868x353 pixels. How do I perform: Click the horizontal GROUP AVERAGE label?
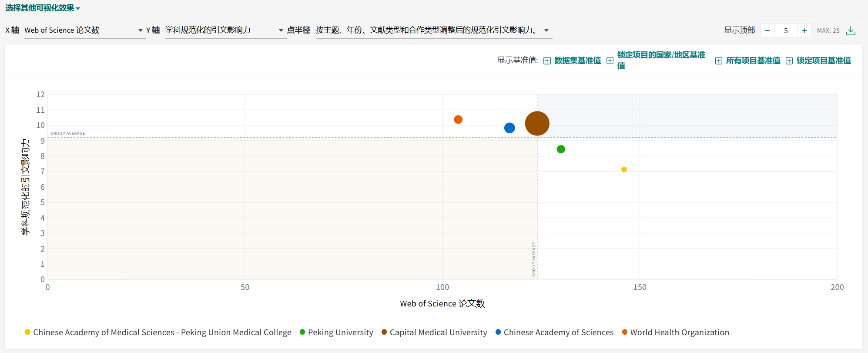click(x=67, y=134)
